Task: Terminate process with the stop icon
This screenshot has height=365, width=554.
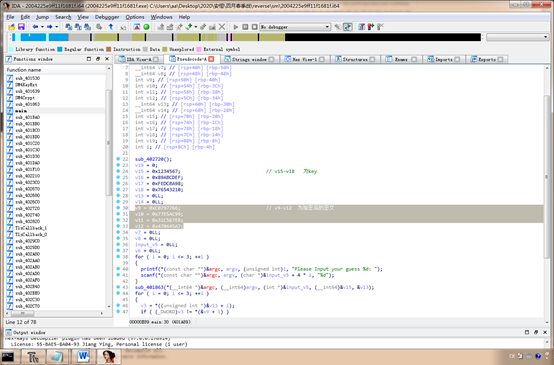Action: [254, 27]
